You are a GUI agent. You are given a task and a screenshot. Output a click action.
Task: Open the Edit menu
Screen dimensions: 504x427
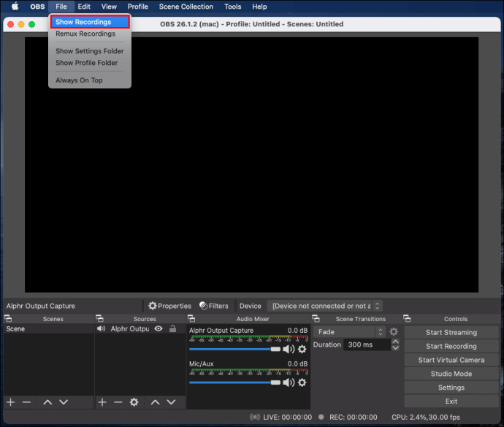click(84, 7)
